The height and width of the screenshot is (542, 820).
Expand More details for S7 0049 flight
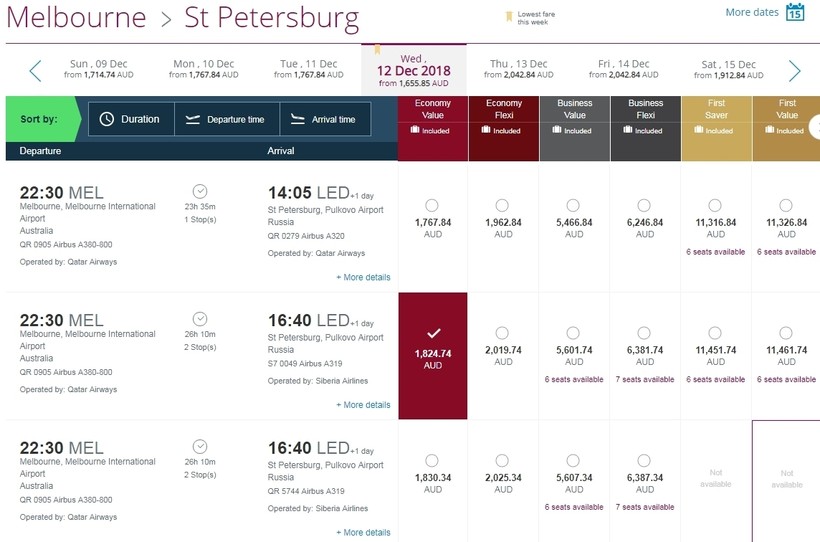363,405
